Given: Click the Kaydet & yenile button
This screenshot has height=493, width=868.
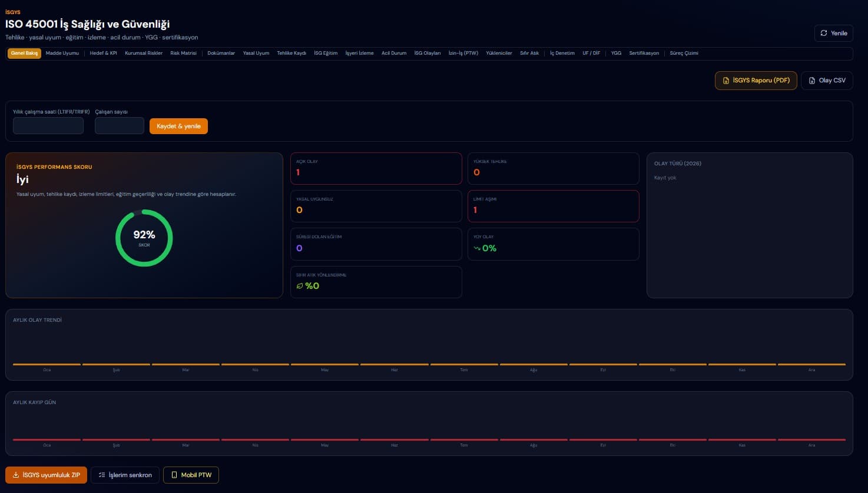Looking at the screenshot, I should (x=178, y=126).
